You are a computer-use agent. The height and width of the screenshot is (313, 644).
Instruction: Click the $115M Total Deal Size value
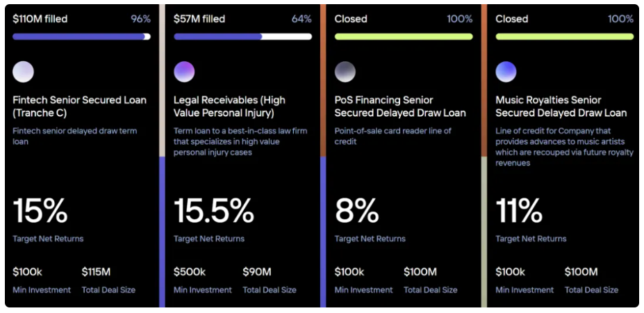coord(97,272)
